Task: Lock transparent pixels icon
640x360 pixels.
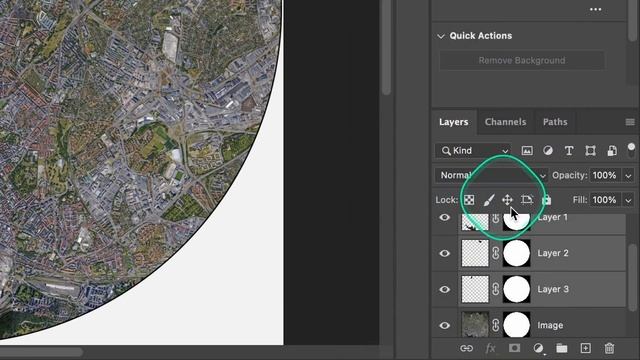Action: pos(469,200)
